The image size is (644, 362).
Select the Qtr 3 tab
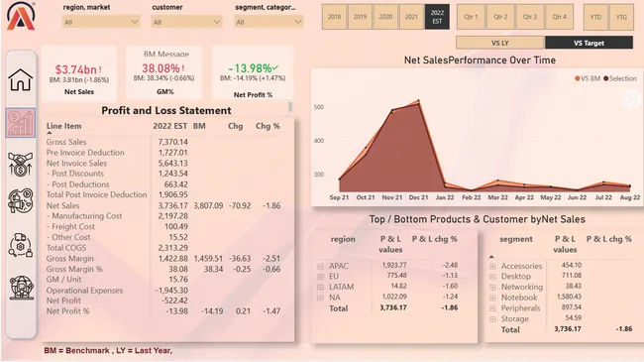click(530, 17)
